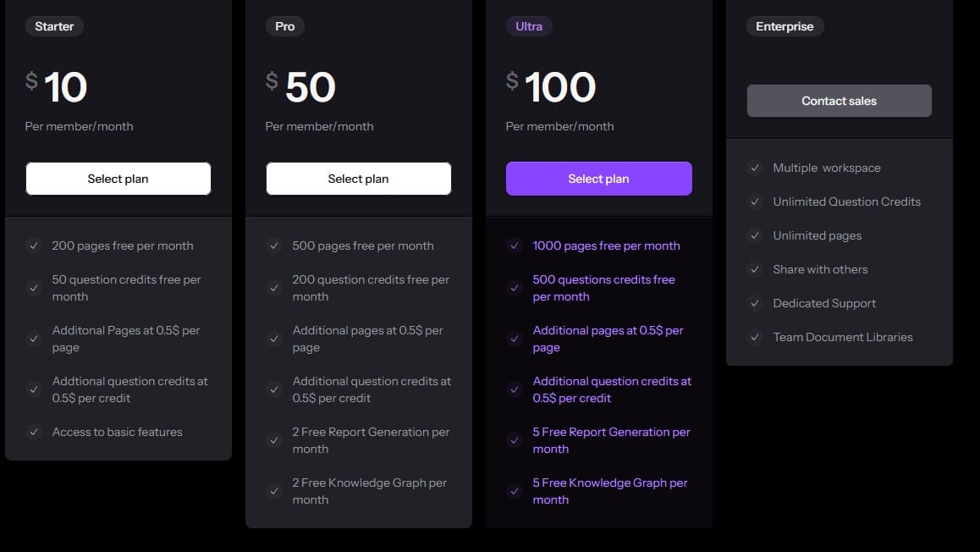Click the Contact sales button

[839, 101]
